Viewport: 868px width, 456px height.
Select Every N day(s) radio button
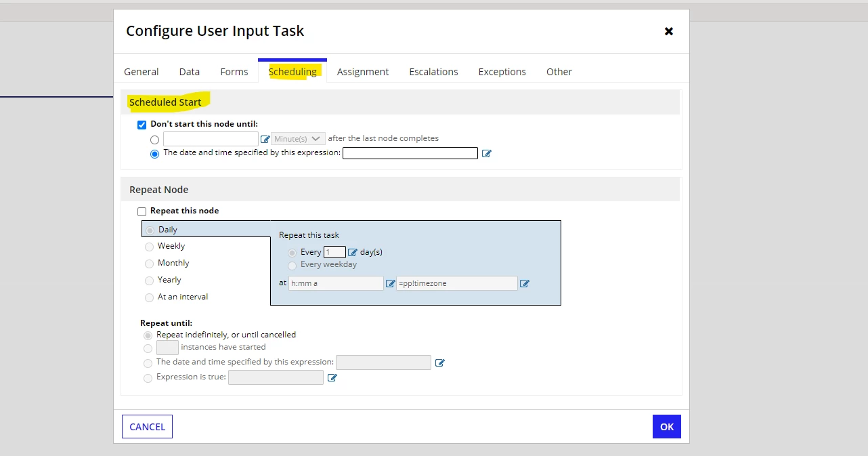[292, 253]
